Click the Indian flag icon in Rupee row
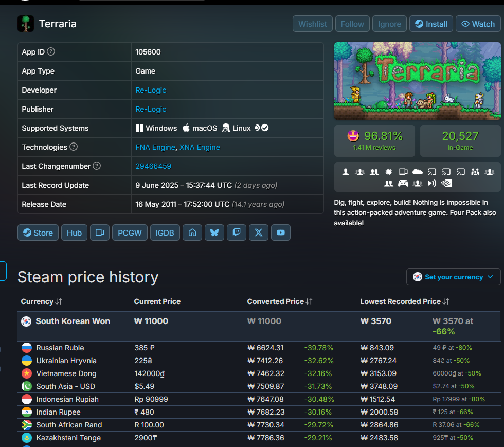This screenshot has height=447, width=504. pyautogui.click(x=27, y=412)
